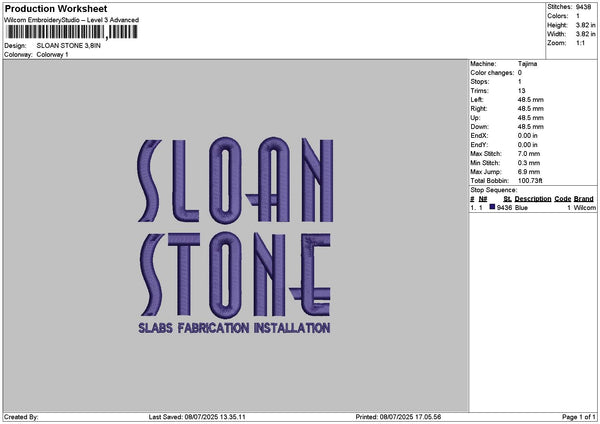Click the Machine value Tajima
Screen dimensions: 600x424
pos(527,64)
